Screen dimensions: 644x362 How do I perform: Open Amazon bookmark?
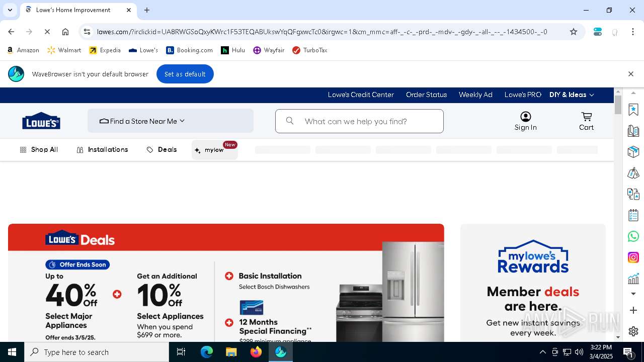coord(23,50)
